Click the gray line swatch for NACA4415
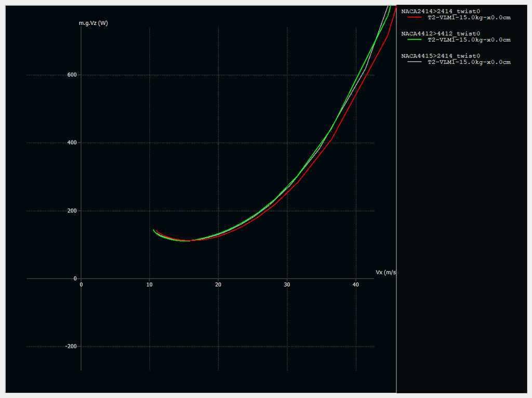This screenshot has width=532, height=398. tap(414, 62)
